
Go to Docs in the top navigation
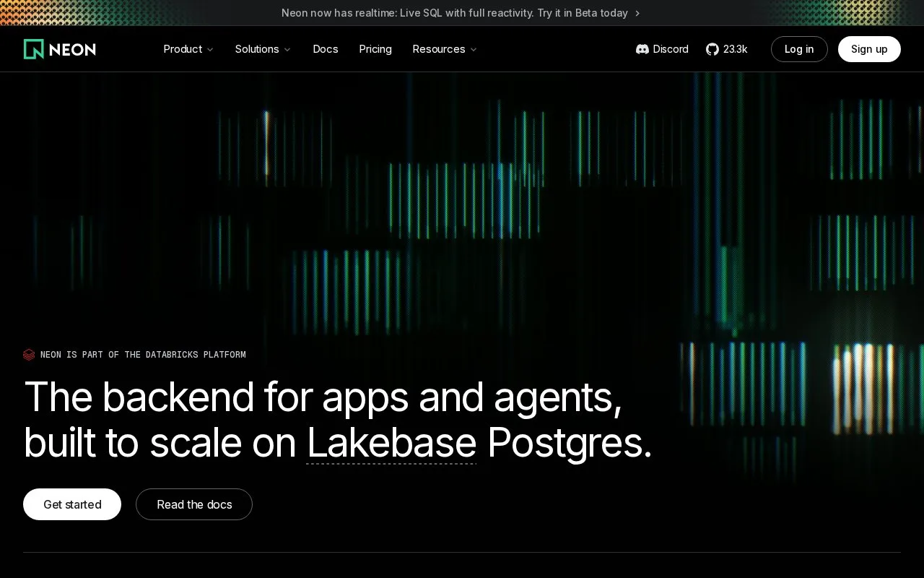326,49
